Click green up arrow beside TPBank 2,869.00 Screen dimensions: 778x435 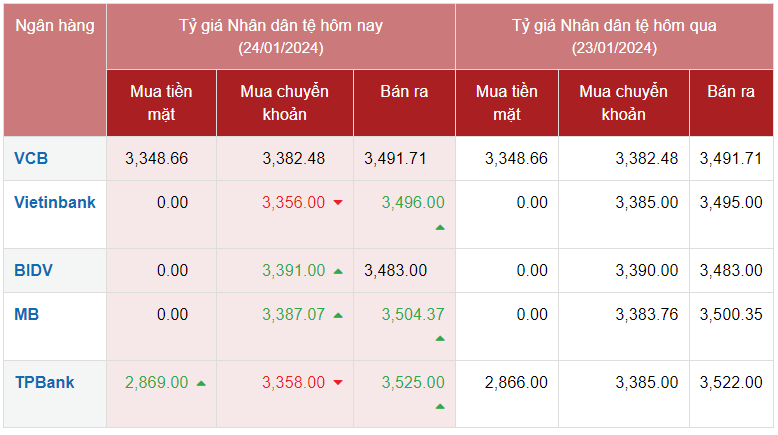tap(201, 383)
